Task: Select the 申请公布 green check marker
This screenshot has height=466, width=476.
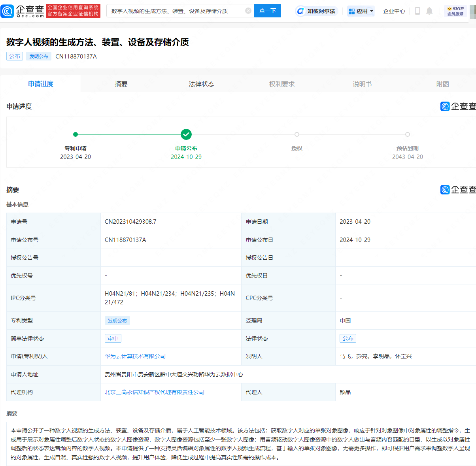Action: 186,134
